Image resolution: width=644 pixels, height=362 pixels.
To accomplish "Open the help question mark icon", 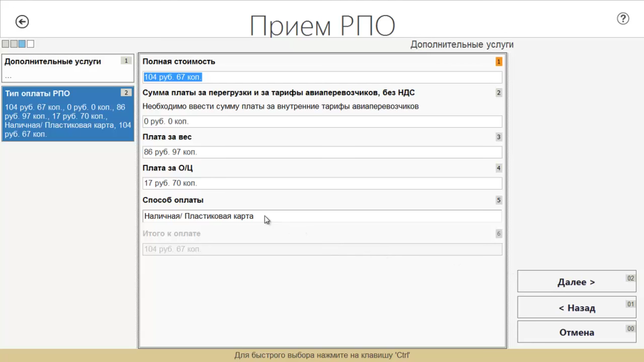I will click(x=623, y=19).
